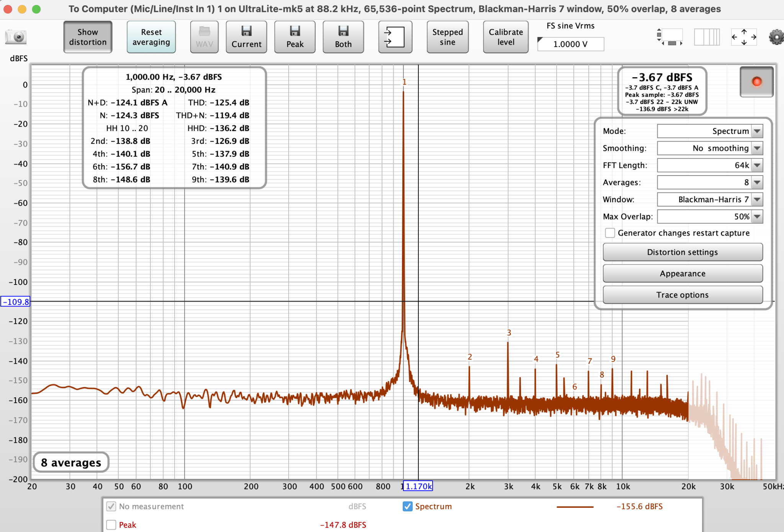The width and height of the screenshot is (784, 532).
Task: Click the Spectrum trace color line
Action: (575, 507)
